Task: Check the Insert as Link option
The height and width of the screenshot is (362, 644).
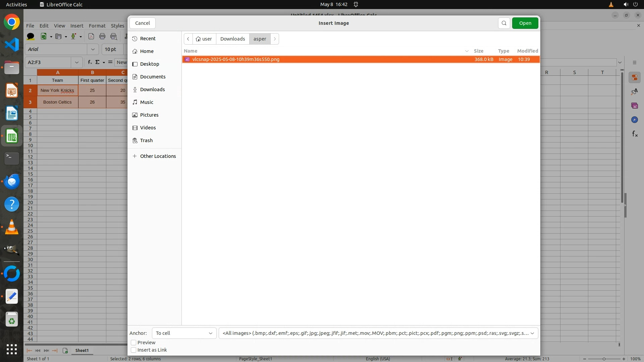Action: tap(133, 350)
